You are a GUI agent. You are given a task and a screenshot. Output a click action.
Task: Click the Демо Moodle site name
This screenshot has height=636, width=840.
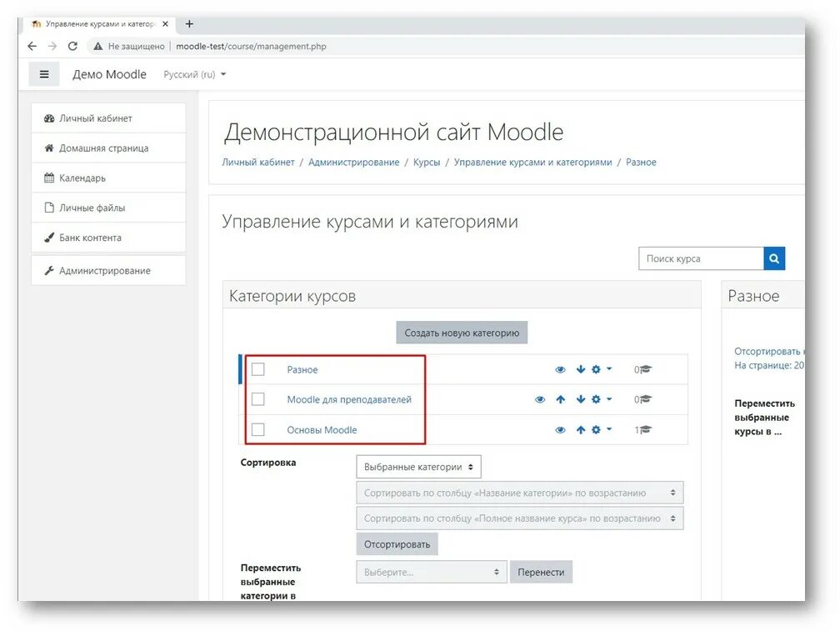(x=109, y=74)
